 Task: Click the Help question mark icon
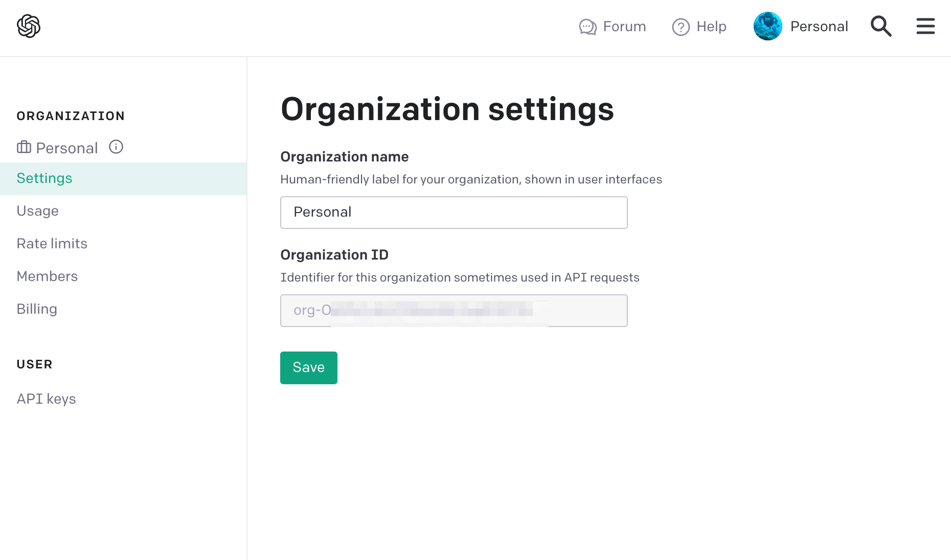tap(681, 27)
